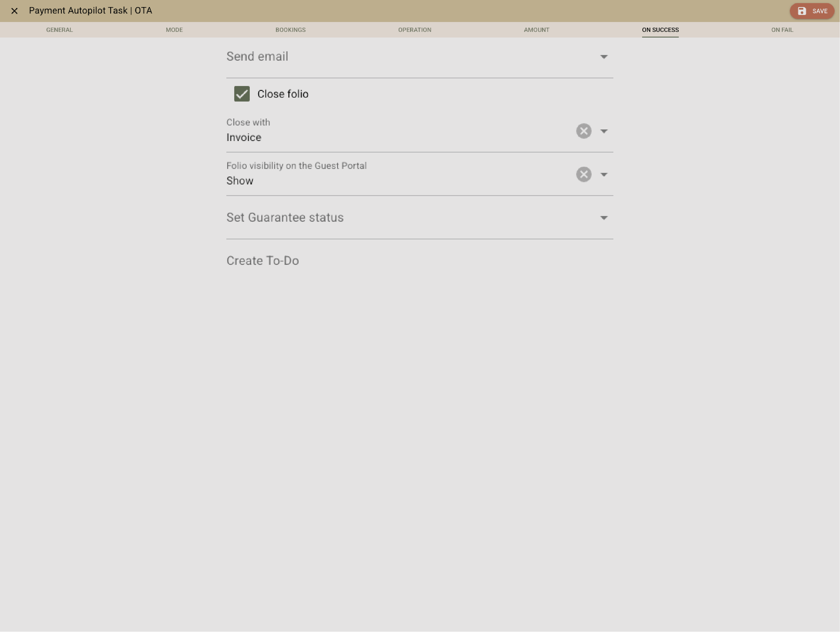Clear the Folio visibility selection
The image size is (840, 632).
coord(584,175)
